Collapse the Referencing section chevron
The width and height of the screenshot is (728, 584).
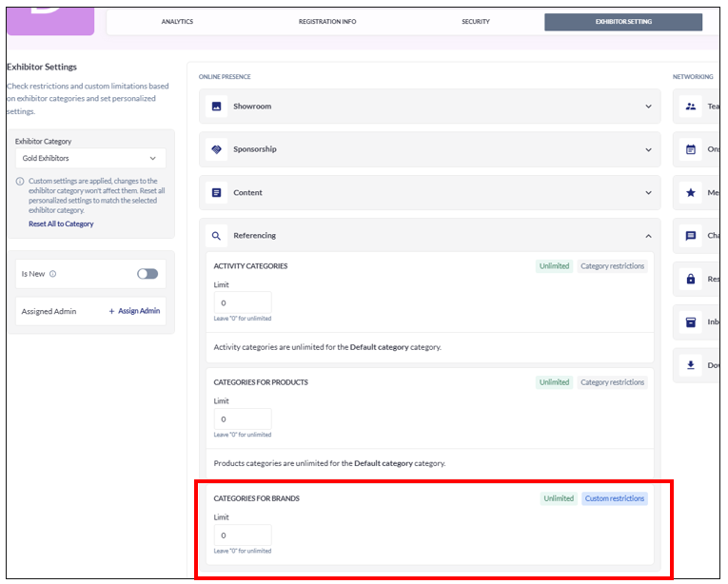[x=649, y=235]
